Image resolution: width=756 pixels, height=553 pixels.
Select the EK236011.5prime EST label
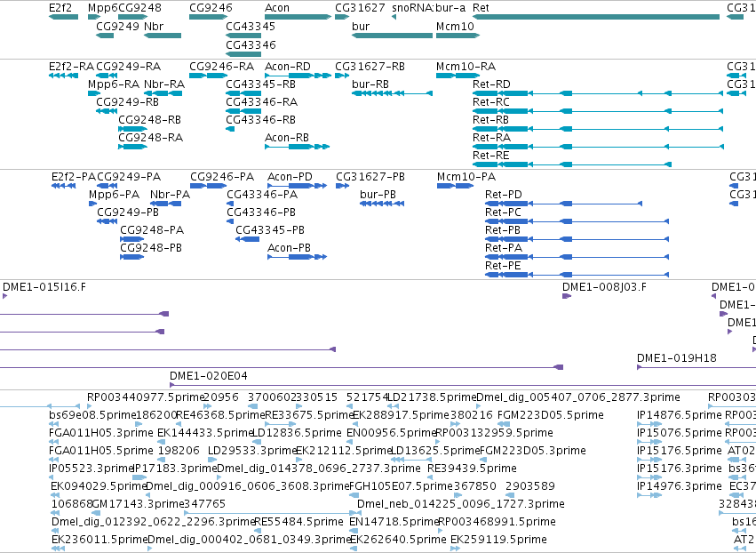pyautogui.click(x=99, y=540)
